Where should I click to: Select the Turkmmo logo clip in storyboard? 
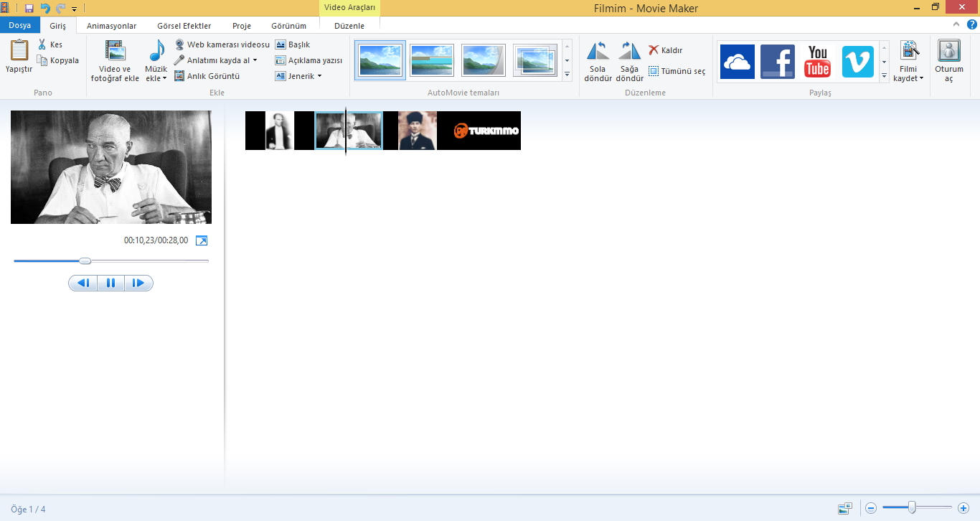pos(486,131)
